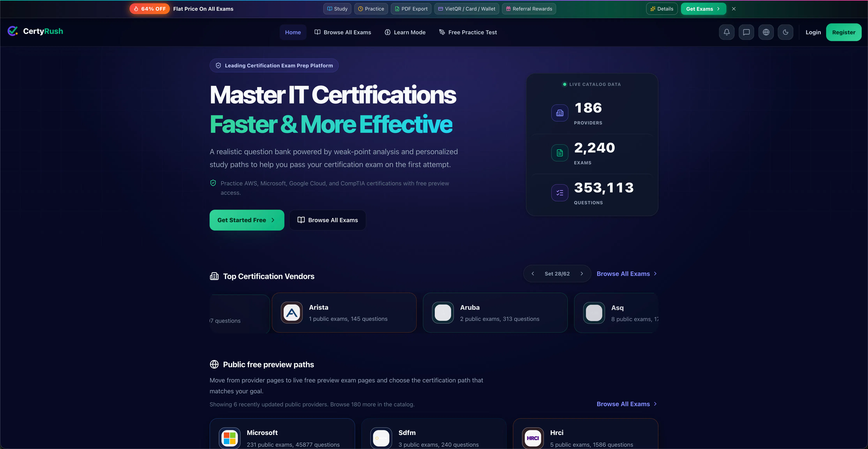Click the HRCI logo icon

(x=533, y=438)
